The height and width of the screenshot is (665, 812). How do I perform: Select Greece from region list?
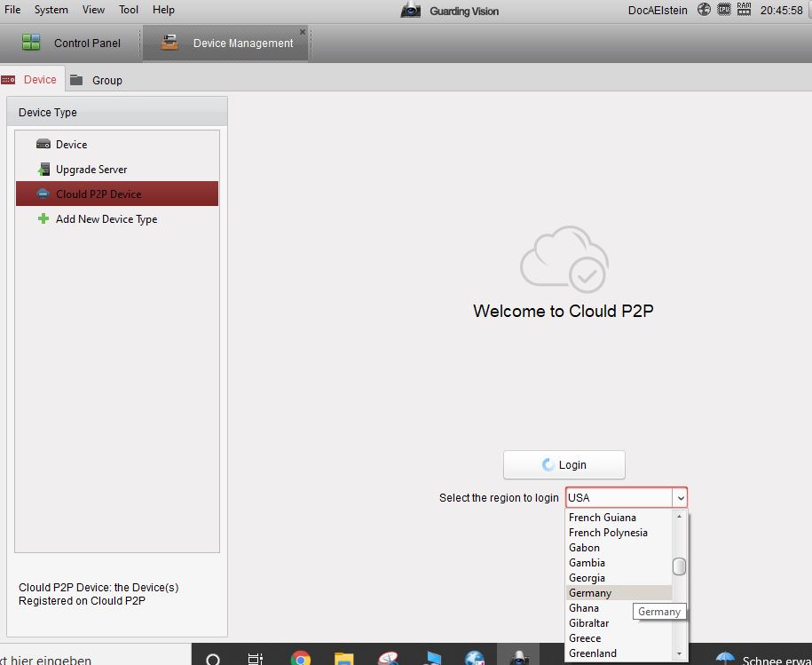pos(619,638)
